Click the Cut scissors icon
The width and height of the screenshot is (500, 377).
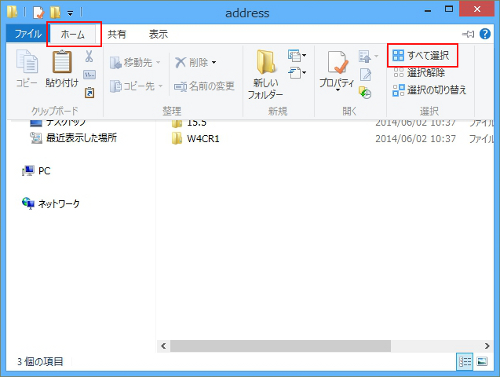(89, 56)
